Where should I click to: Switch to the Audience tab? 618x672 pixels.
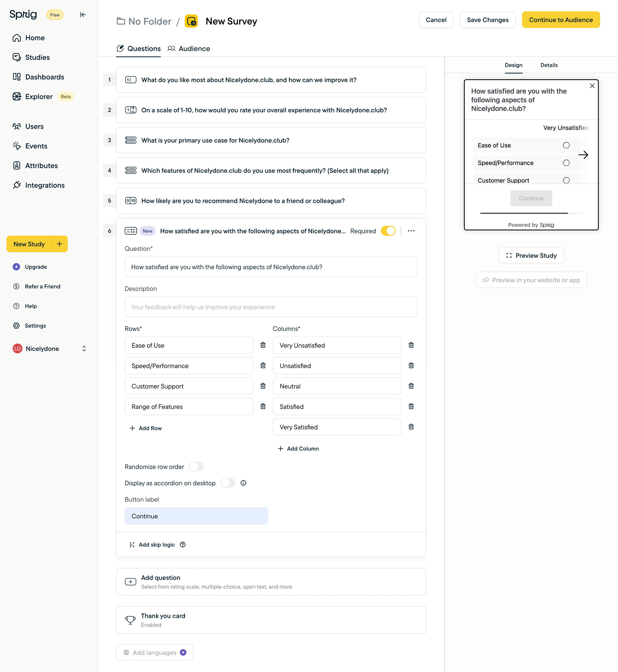pyautogui.click(x=189, y=48)
